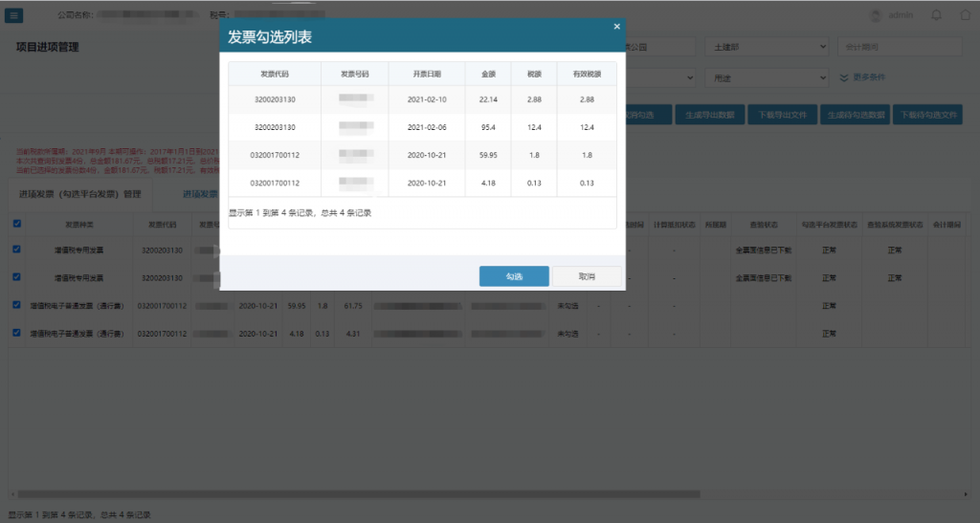Click 项目进项管理 page title
Viewport: 980px width, 523px height.
click(48, 48)
